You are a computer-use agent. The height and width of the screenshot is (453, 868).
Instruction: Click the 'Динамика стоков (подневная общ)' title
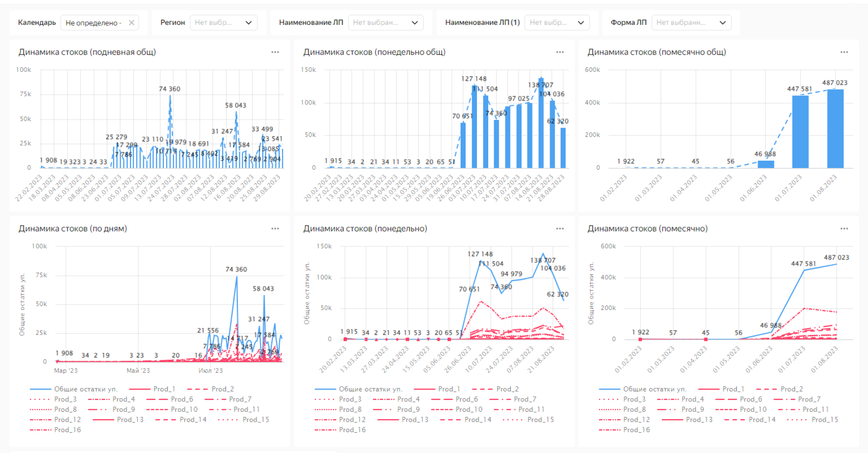pos(87,52)
